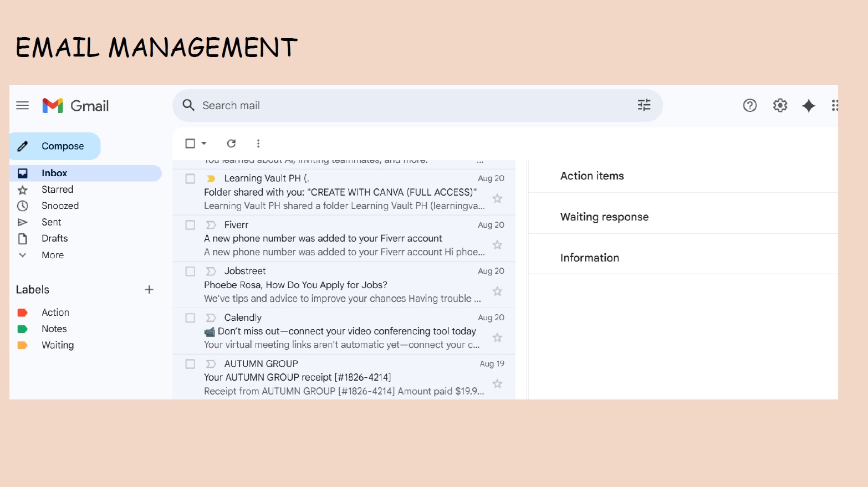Open email about new Fiverr phone number
This screenshot has width=868, height=487.
click(344, 239)
